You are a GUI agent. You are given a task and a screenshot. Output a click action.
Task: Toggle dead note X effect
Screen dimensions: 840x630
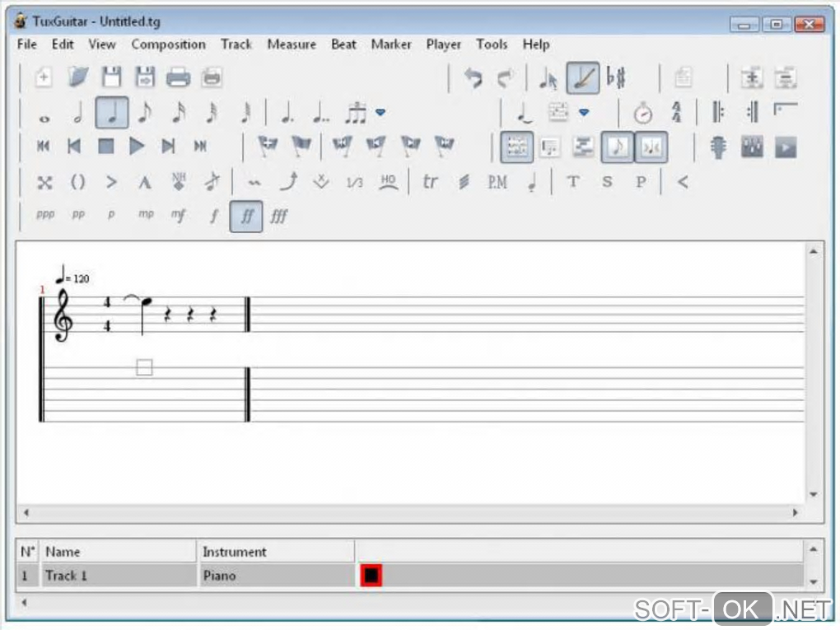[x=44, y=182]
